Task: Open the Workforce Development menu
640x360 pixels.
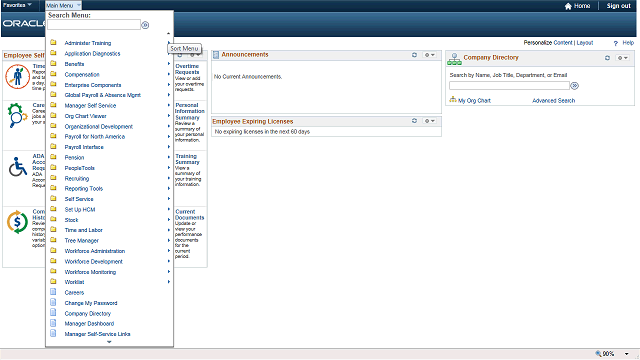Action: [93, 261]
